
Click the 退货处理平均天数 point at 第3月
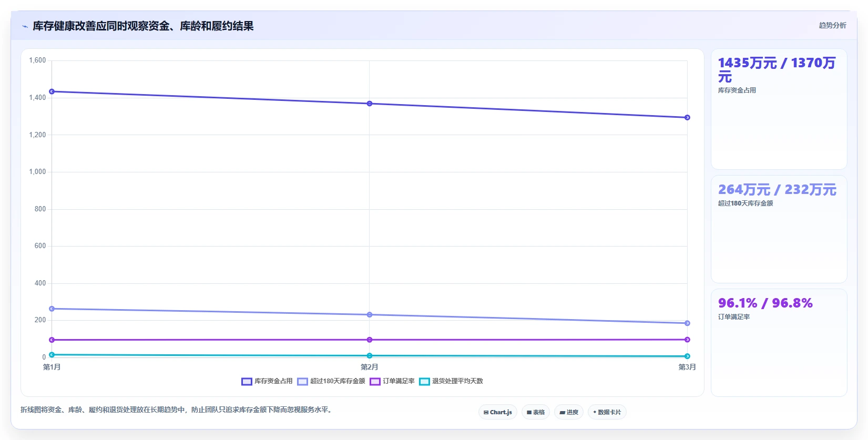(x=687, y=356)
